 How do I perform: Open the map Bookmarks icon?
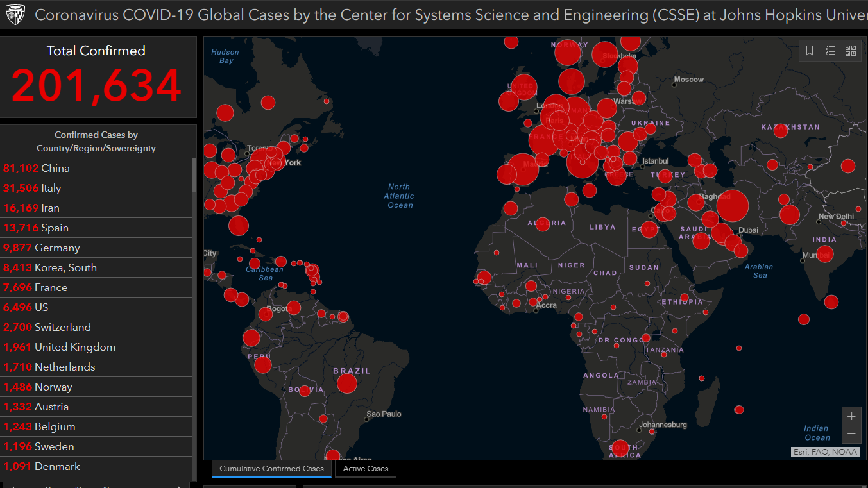tap(810, 51)
